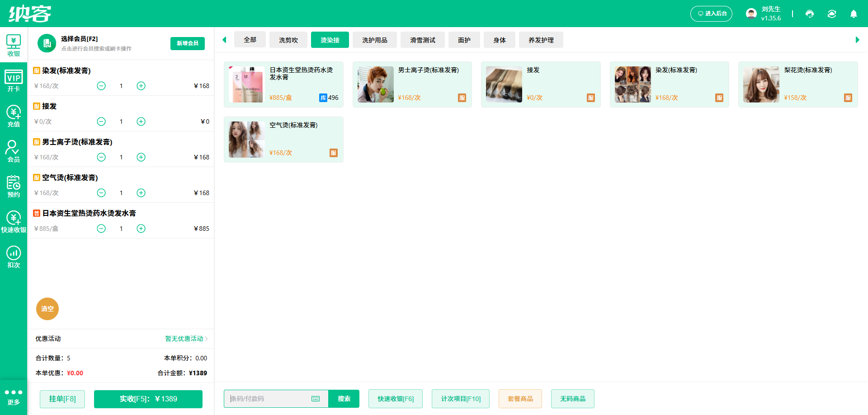Image resolution: width=868 pixels, height=415 pixels.
Task: Increase quantity of 接发 cart item
Action: point(141,121)
